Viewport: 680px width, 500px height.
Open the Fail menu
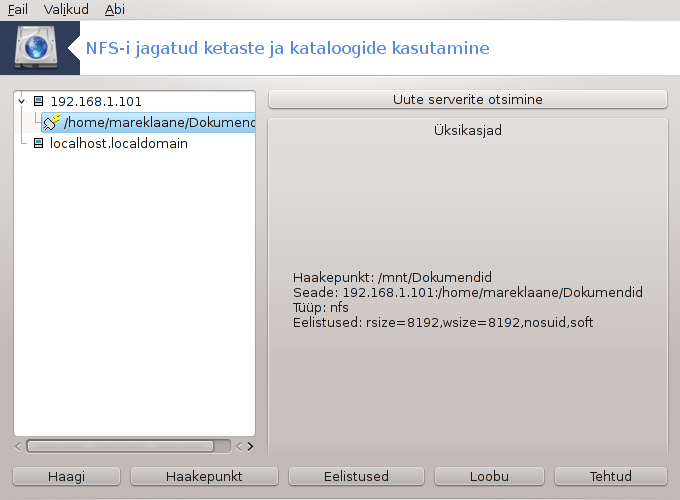point(17,9)
